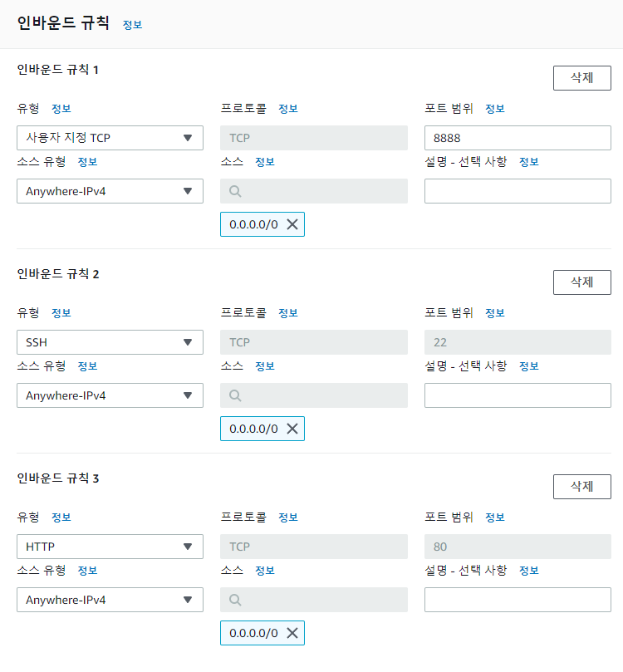Click the search icon in rule 2 source field
623x672 pixels.
pyautogui.click(x=235, y=395)
